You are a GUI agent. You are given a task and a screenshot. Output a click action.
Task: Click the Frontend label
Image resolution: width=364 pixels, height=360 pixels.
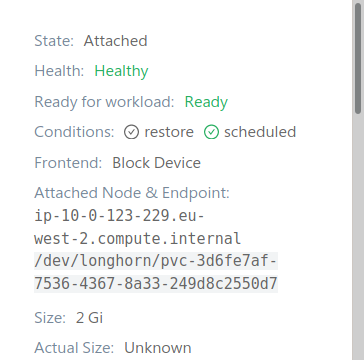pos(68,163)
